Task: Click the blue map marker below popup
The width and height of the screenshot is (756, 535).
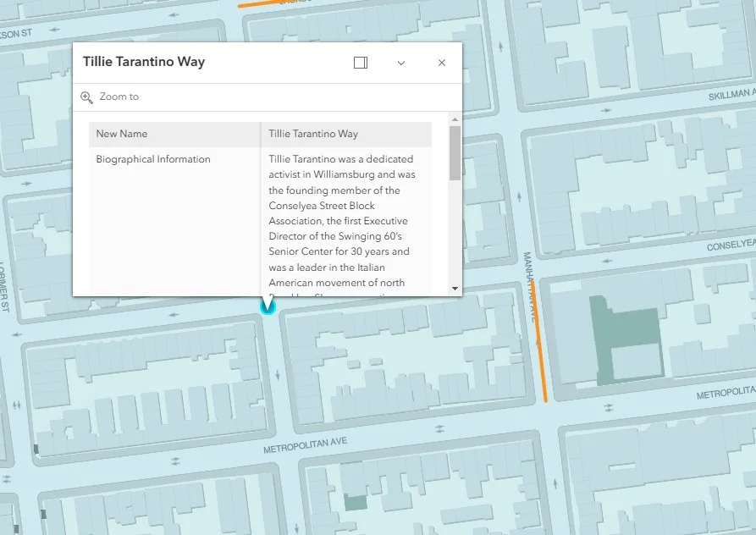Action: [268, 307]
